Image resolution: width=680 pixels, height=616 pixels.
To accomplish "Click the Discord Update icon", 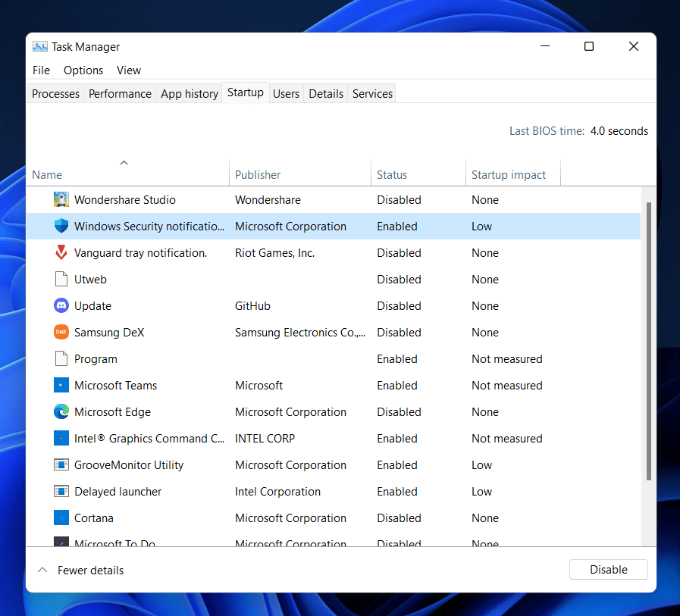I will tap(61, 306).
